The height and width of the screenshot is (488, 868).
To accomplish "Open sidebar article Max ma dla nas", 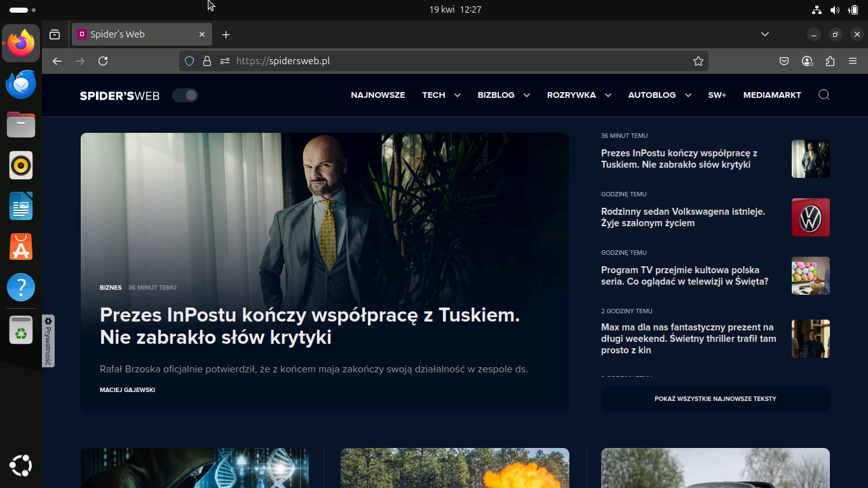I will pos(689,339).
